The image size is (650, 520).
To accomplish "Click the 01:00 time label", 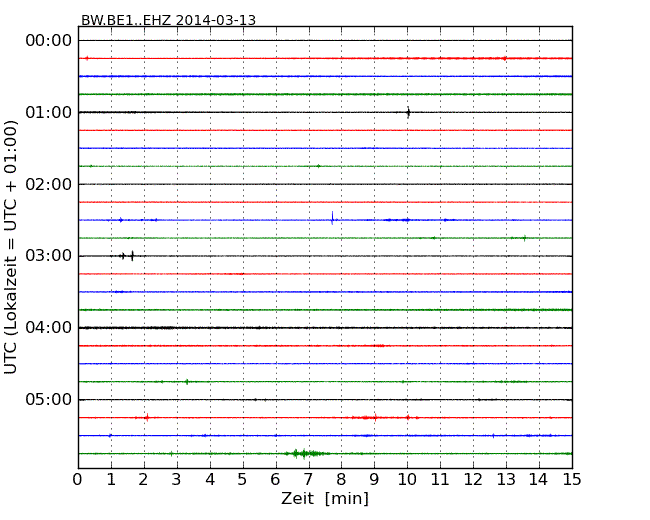I will click(x=49, y=112).
